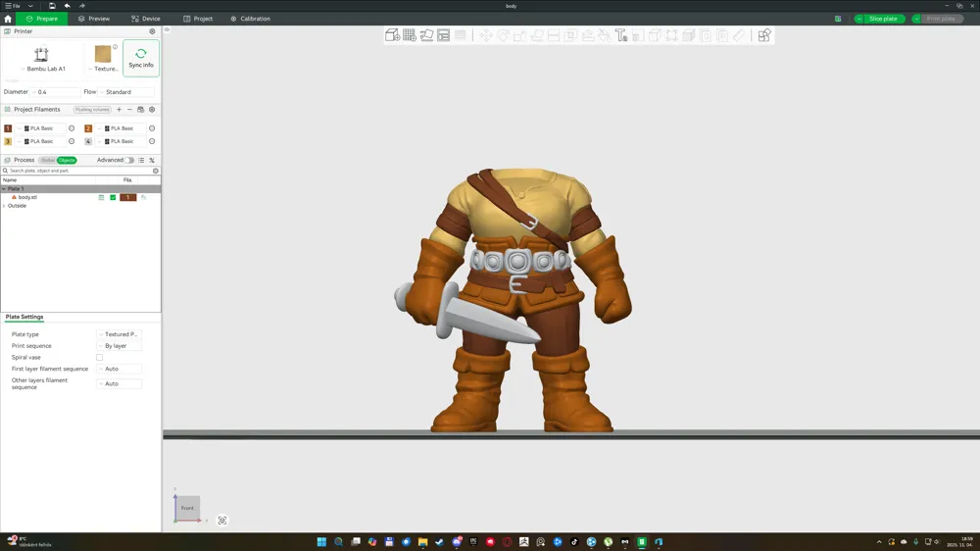Click filament 3 yellow color swatch

(x=8, y=141)
